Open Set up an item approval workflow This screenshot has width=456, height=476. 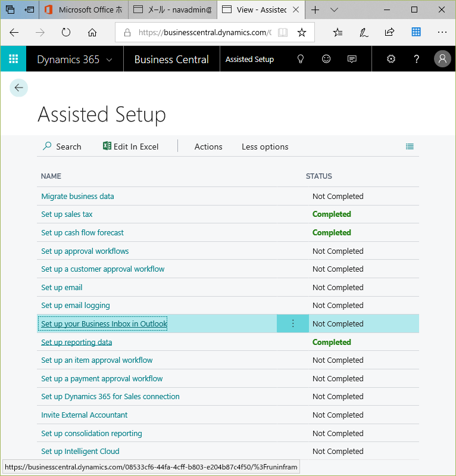point(97,360)
